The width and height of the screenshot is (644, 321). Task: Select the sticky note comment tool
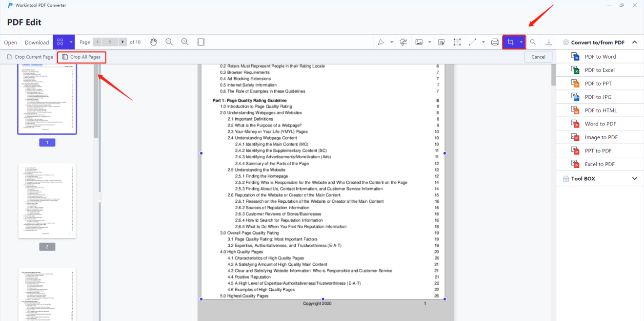tap(441, 42)
